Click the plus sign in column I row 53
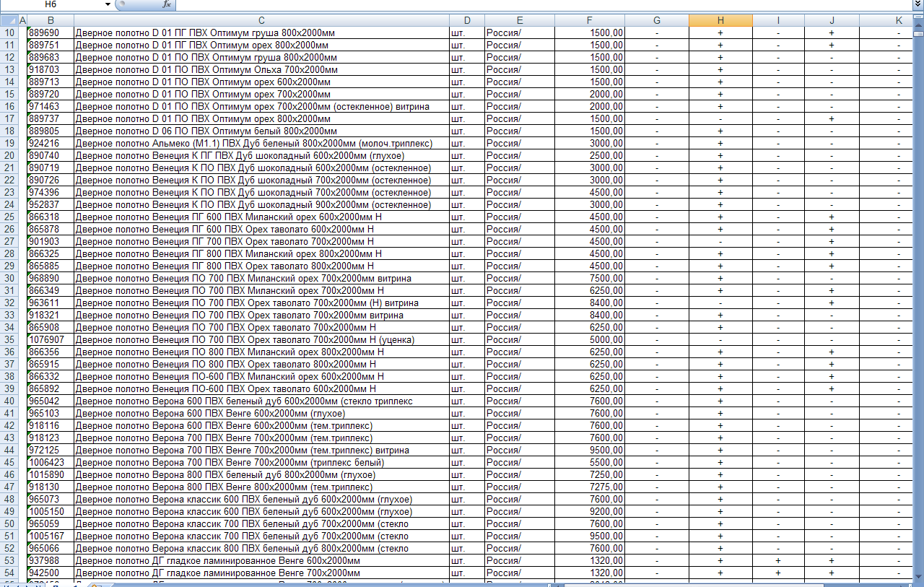This screenshot has height=587, width=924. tap(778, 560)
